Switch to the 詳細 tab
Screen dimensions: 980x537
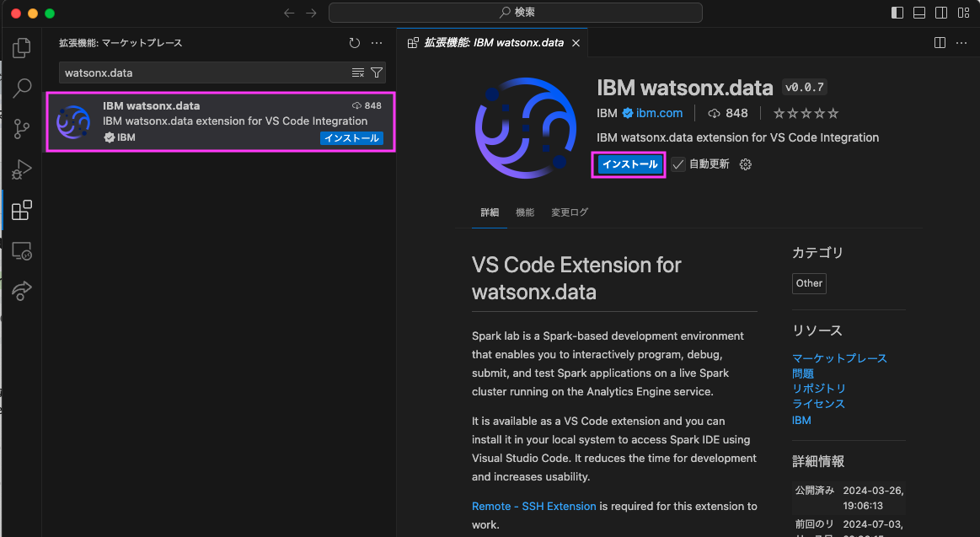490,212
